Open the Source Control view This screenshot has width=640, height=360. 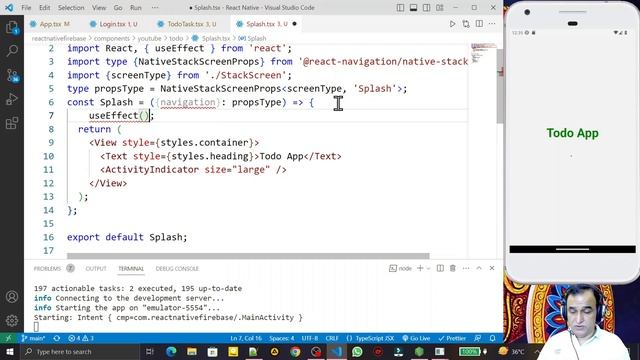coord(12,75)
